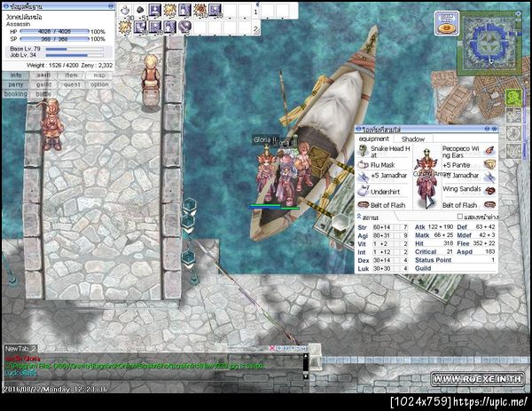532x411 pixels.
Task: Select the Luk stat row
Action: (x=383, y=268)
